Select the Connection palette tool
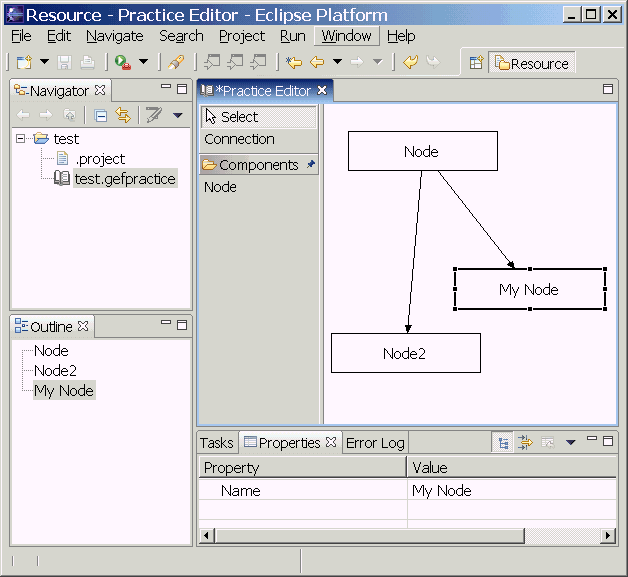Screen dimensions: 628x577 pyautogui.click(x=239, y=139)
